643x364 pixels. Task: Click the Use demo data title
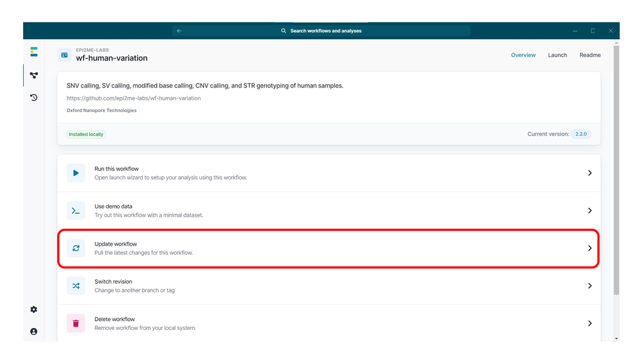click(113, 206)
